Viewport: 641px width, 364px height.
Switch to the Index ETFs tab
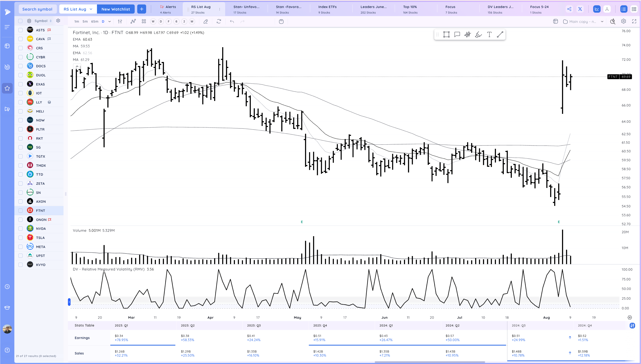pyautogui.click(x=327, y=9)
